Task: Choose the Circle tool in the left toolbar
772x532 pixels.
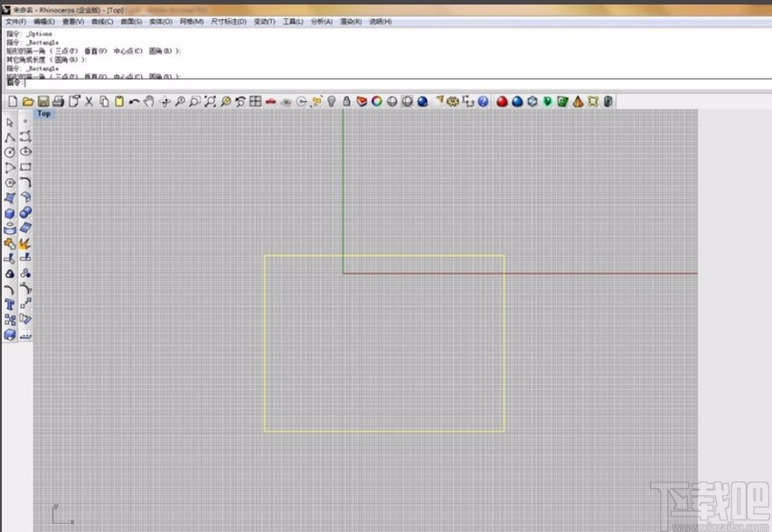Action: [x=9, y=153]
